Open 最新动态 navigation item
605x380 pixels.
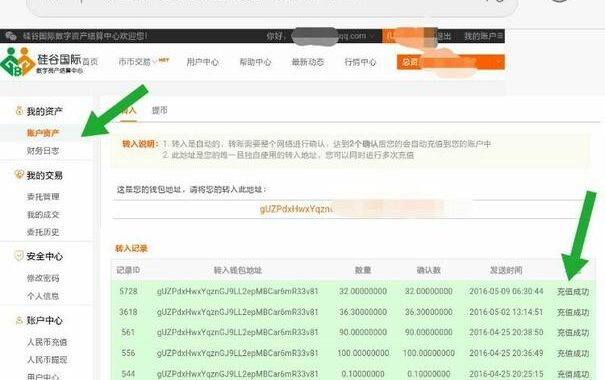[x=308, y=62]
